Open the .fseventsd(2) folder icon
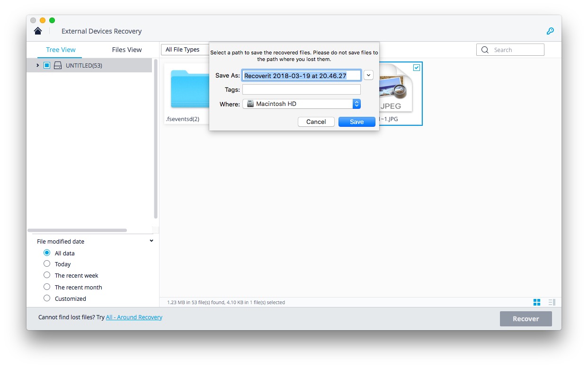588x368 pixels. tap(188, 88)
